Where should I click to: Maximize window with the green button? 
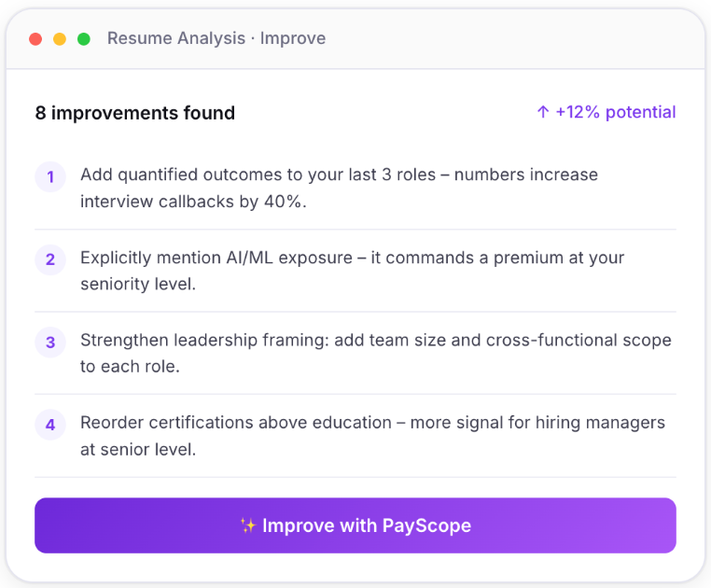[84, 39]
